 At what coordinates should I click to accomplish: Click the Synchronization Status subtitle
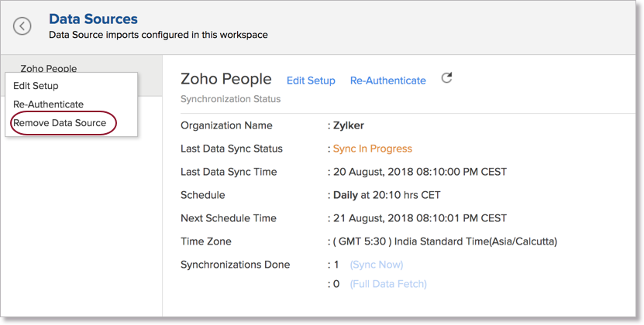[230, 99]
